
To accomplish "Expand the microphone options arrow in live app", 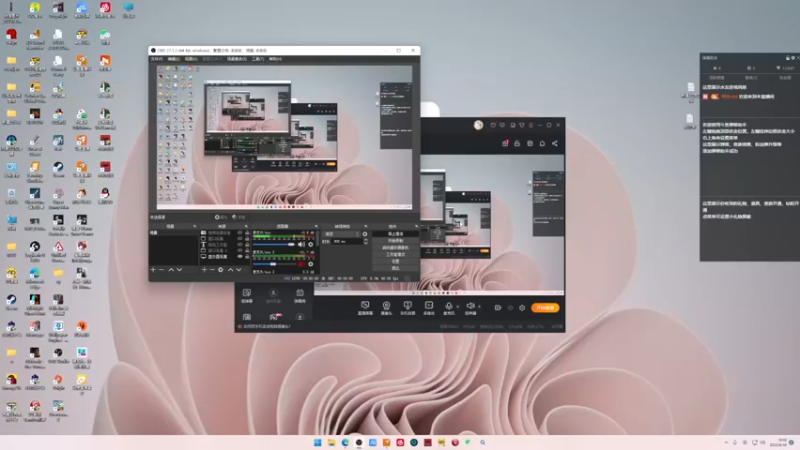I will tap(457, 307).
